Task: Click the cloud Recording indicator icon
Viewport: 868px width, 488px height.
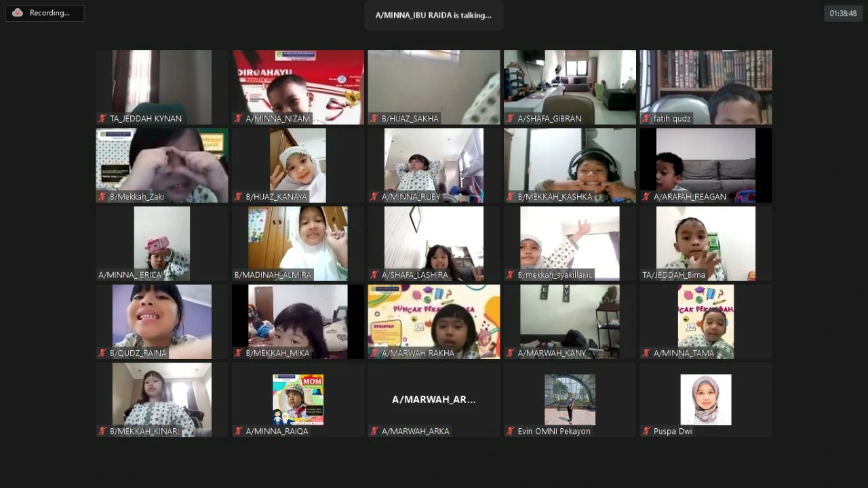Action: click(18, 13)
